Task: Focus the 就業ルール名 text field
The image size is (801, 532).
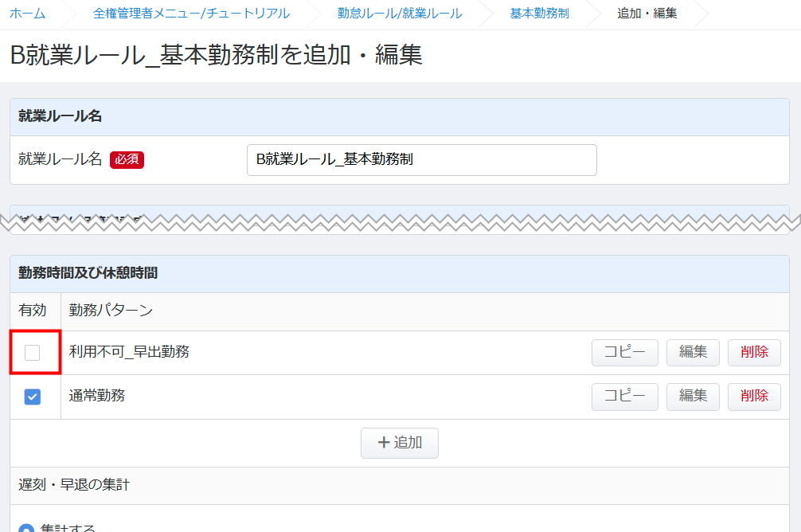Action: pos(421,159)
